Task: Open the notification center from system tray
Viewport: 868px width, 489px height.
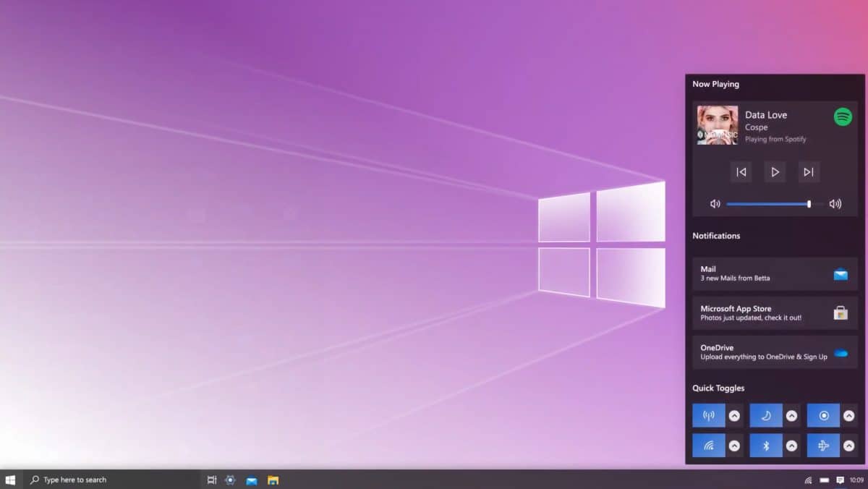Action: [840, 480]
